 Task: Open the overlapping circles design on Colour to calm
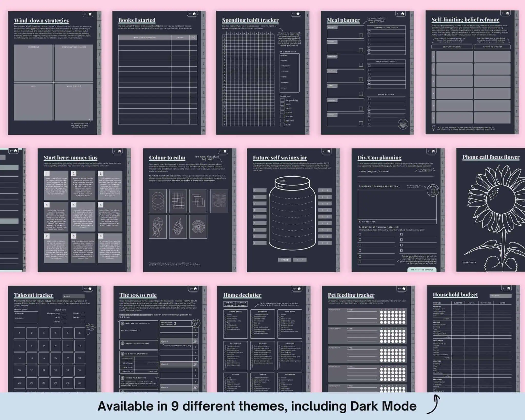pyautogui.click(x=158, y=201)
